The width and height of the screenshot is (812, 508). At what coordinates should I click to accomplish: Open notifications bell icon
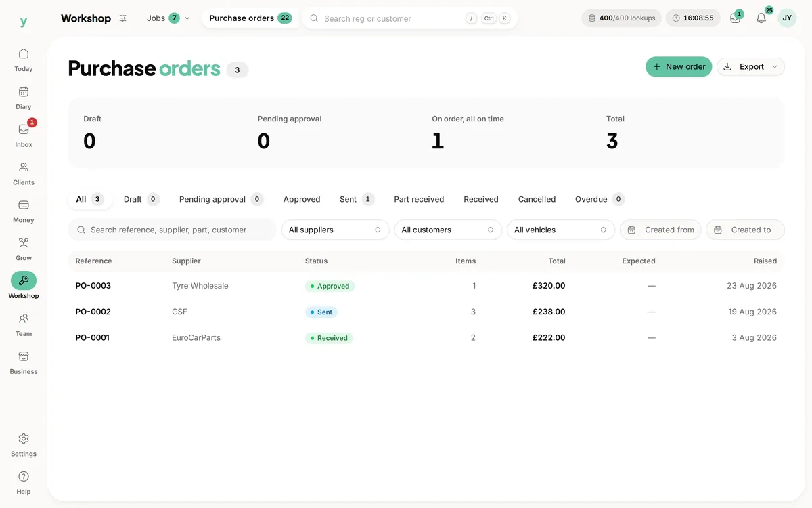pos(761,18)
